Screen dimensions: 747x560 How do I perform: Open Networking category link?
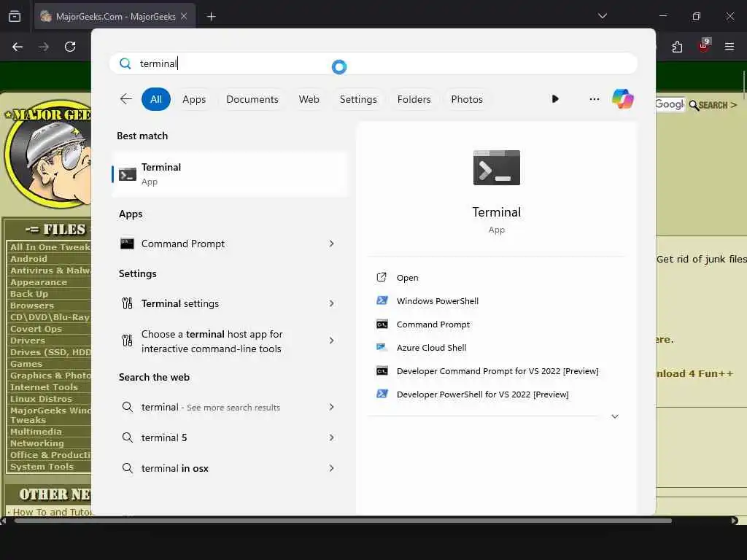36,443
